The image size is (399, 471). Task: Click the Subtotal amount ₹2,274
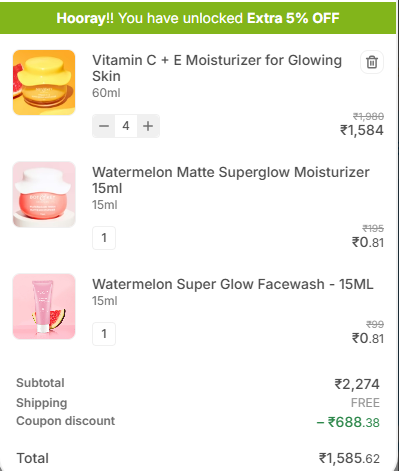(357, 384)
